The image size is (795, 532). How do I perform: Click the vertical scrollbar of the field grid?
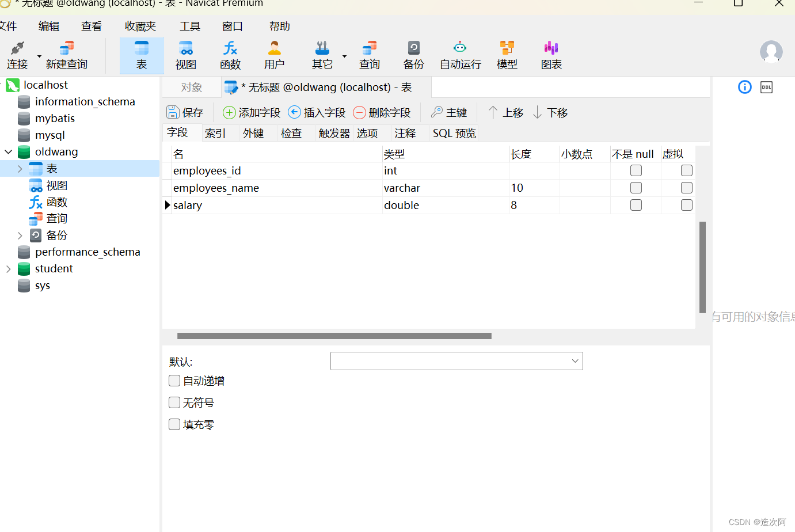tap(702, 267)
